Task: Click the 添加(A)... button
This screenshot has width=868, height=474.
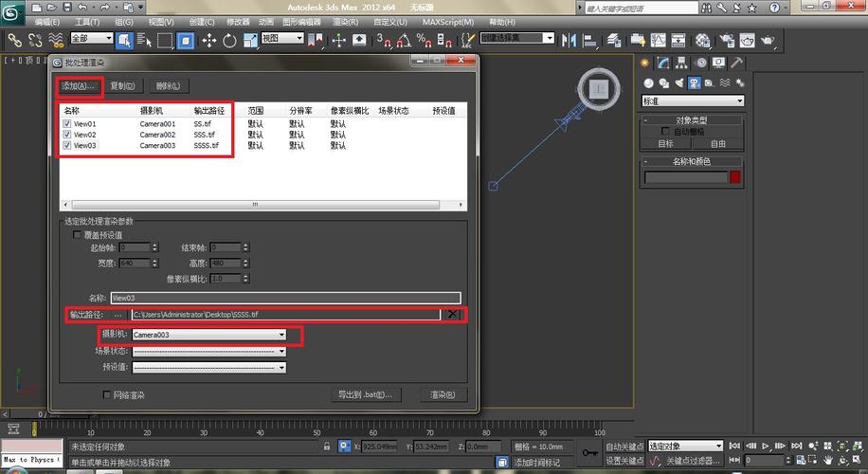Action: click(x=79, y=86)
